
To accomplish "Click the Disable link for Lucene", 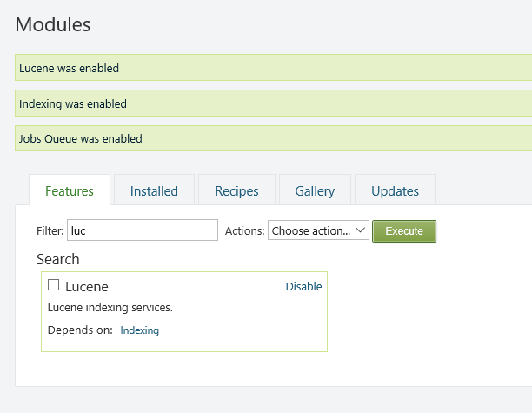I will pos(303,286).
